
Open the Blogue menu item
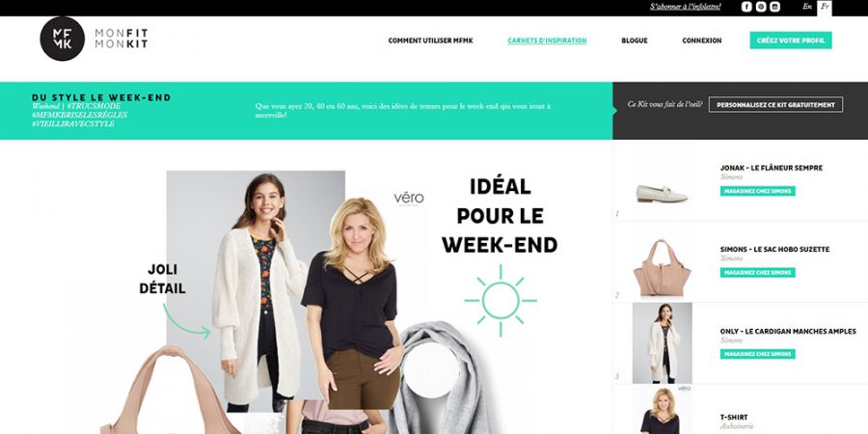click(x=635, y=41)
